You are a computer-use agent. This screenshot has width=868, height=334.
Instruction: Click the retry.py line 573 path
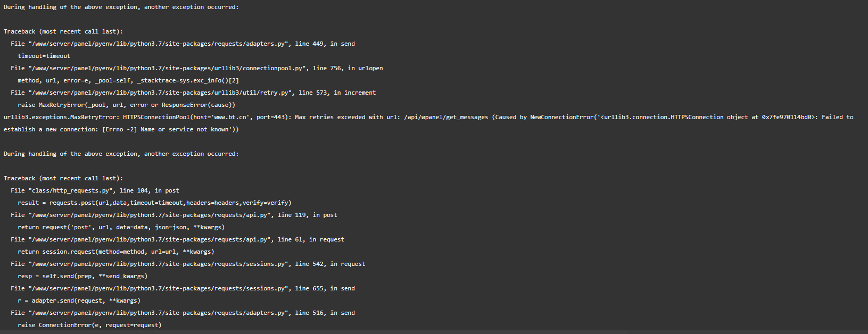coord(193,93)
